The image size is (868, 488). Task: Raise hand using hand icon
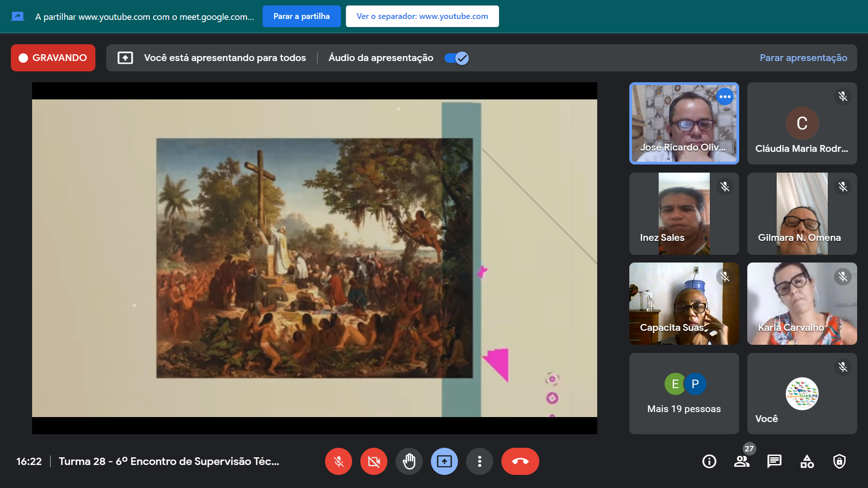409,461
